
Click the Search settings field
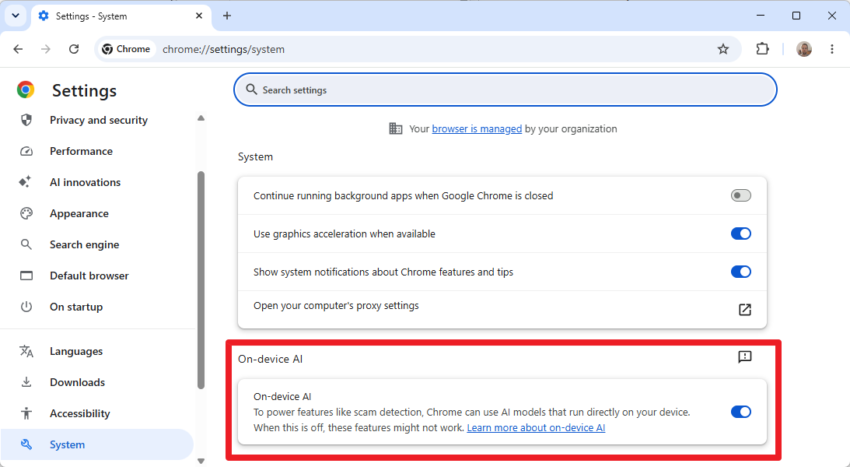tap(505, 90)
